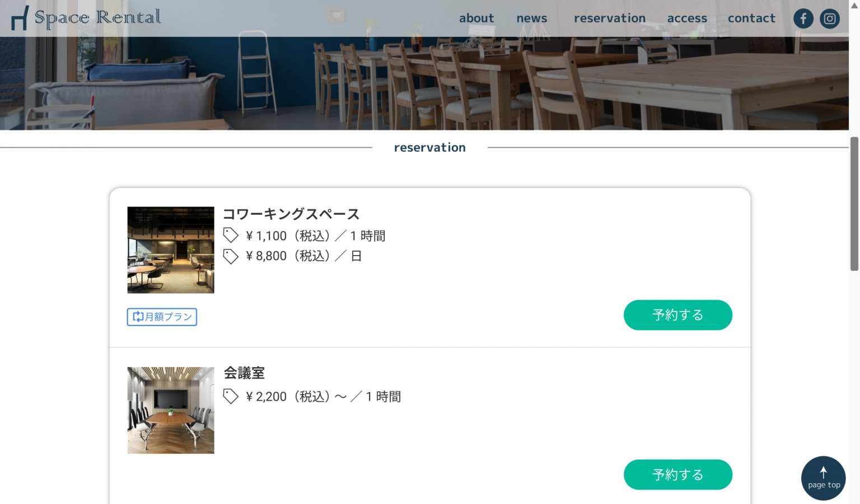Click the page top arrow button
The height and width of the screenshot is (504, 860).
point(823,478)
